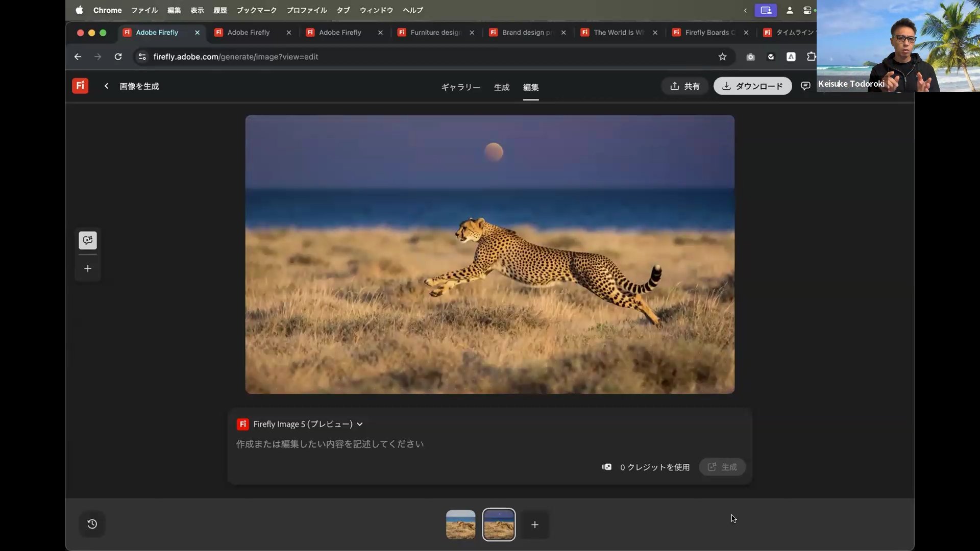The height and width of the screenshot is (551, 980).
Task: Click the back chevron beside 画像を生成
Action: click(106, 86)
